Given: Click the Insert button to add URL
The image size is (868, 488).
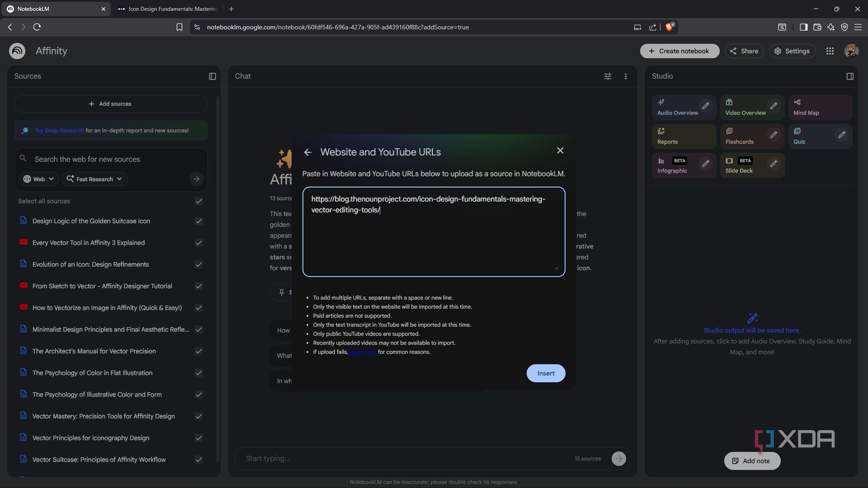Looking at the screenshot, I should pyautogui.click(x=546, y=373).
